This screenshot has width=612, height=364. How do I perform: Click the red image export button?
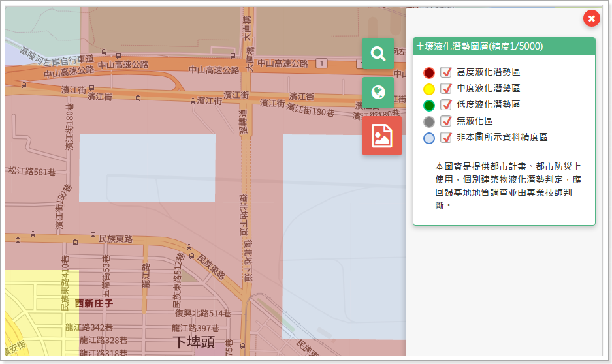[381, 136]
